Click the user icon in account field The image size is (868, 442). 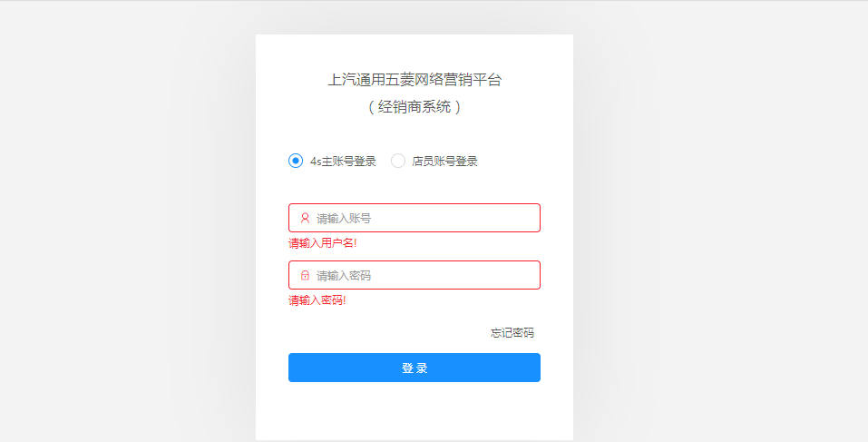coord(305,218)
